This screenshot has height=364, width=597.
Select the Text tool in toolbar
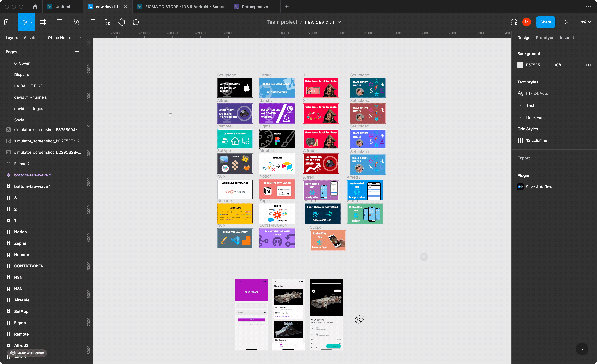point(93,22)
